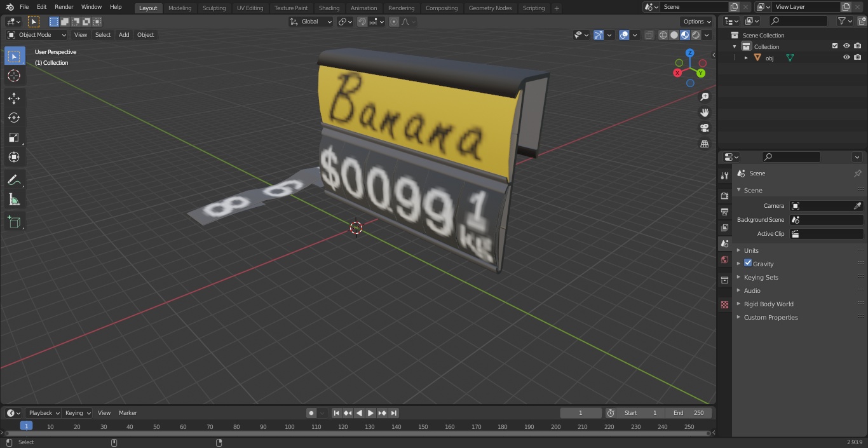Switch to the Modeling workspace tab
The image size is (868, 448).
[x=180, y=8]
